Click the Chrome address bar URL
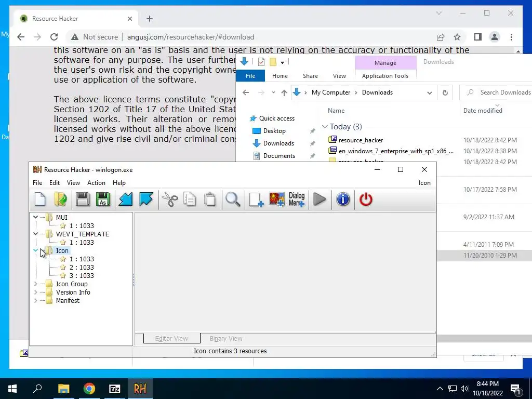532x399 pixels. 190,37
